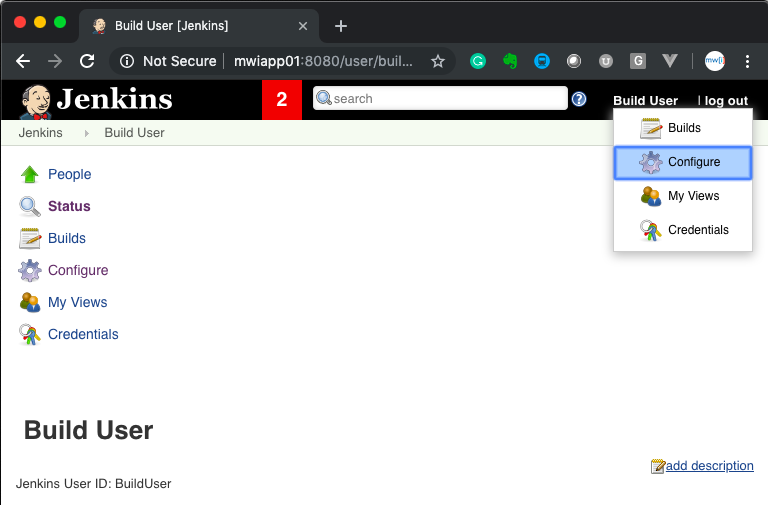This screenshot has height=505, width=768.
Task: Select Builds in the user dropdown menu
Action: (683, 128)
